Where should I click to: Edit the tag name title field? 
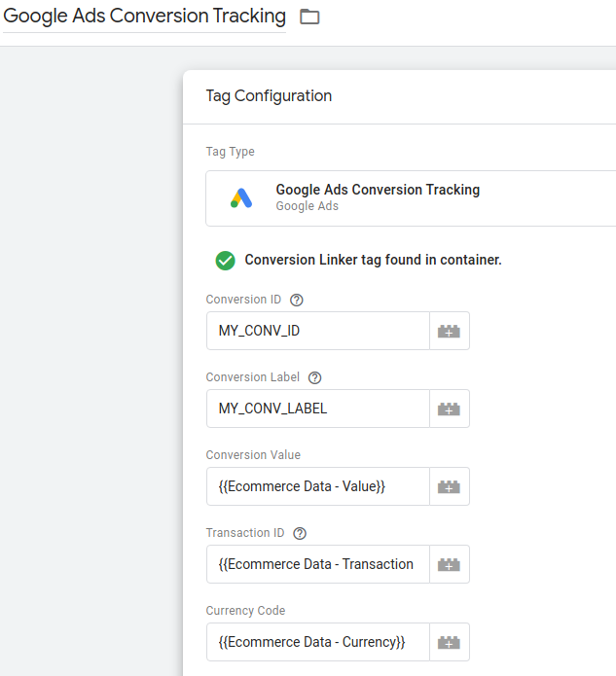point(144,17)
